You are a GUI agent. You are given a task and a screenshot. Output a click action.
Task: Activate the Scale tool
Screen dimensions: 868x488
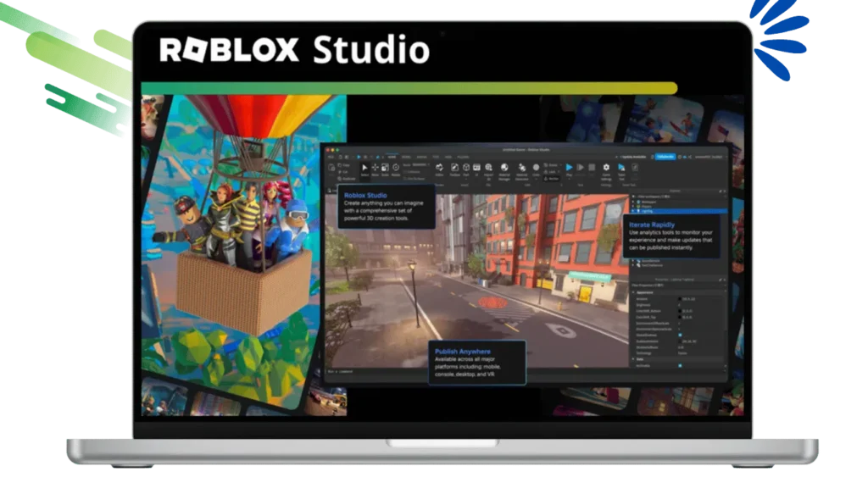click(385, 169)
